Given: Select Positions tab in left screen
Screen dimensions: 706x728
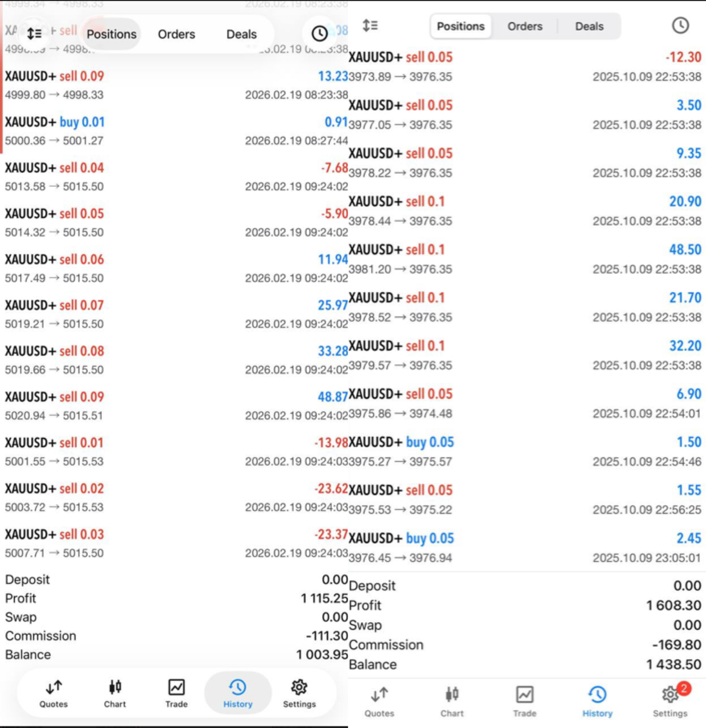Looking at the screenshot, I should [x=111, y=34].
